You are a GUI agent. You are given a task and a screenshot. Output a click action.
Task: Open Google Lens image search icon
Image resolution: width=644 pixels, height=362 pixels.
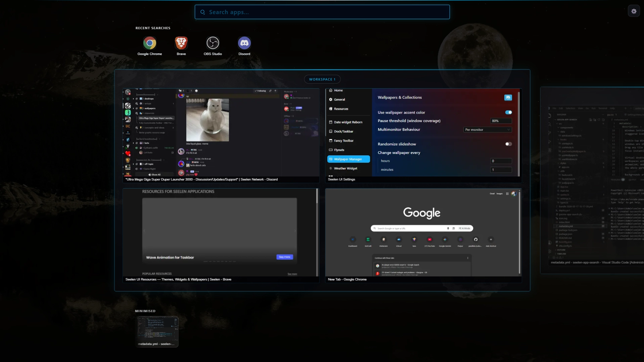pos(453,228)
